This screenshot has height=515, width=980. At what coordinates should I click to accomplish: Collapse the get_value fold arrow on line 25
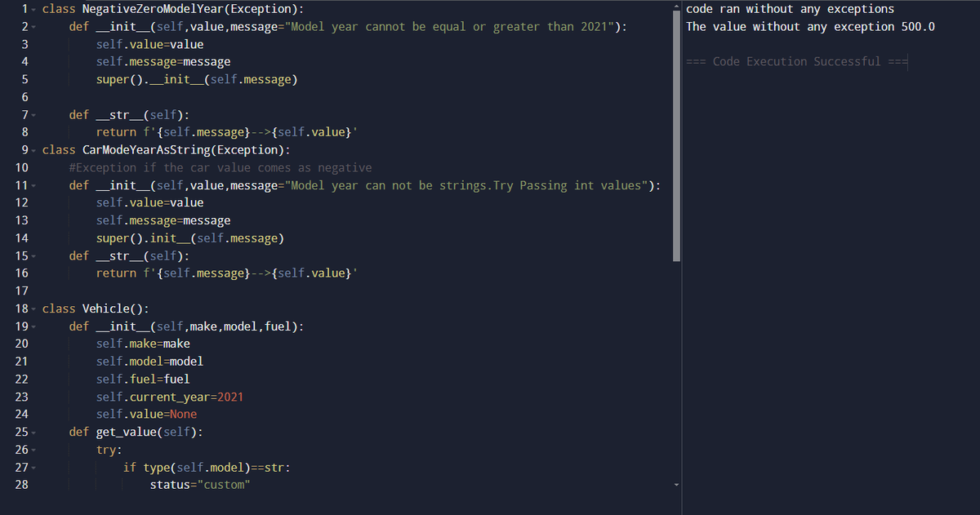pos(32,432)
